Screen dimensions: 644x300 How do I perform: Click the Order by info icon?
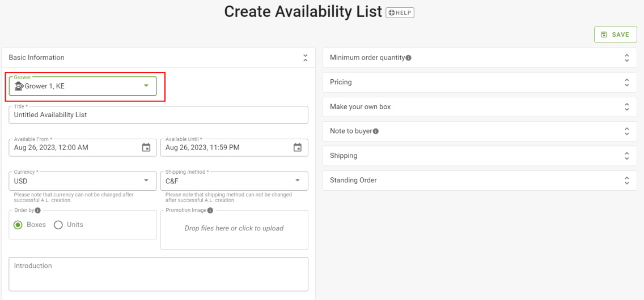tap(38, 210)
